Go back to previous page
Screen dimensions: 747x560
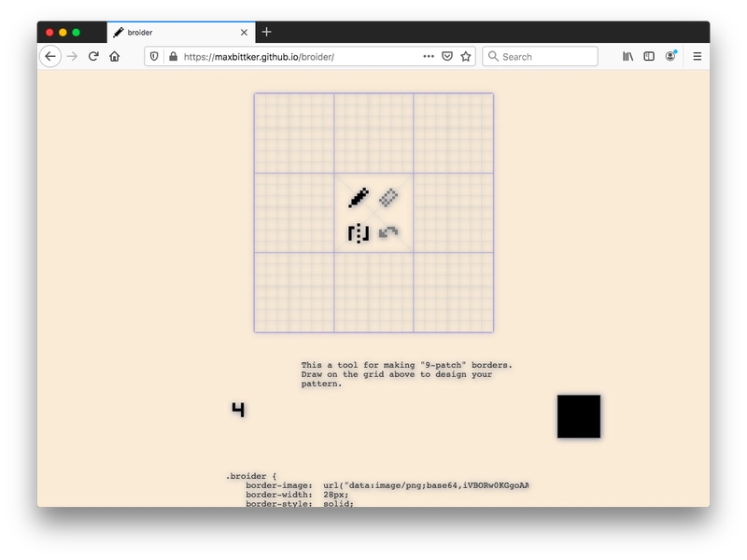click(x=50, y=57)
